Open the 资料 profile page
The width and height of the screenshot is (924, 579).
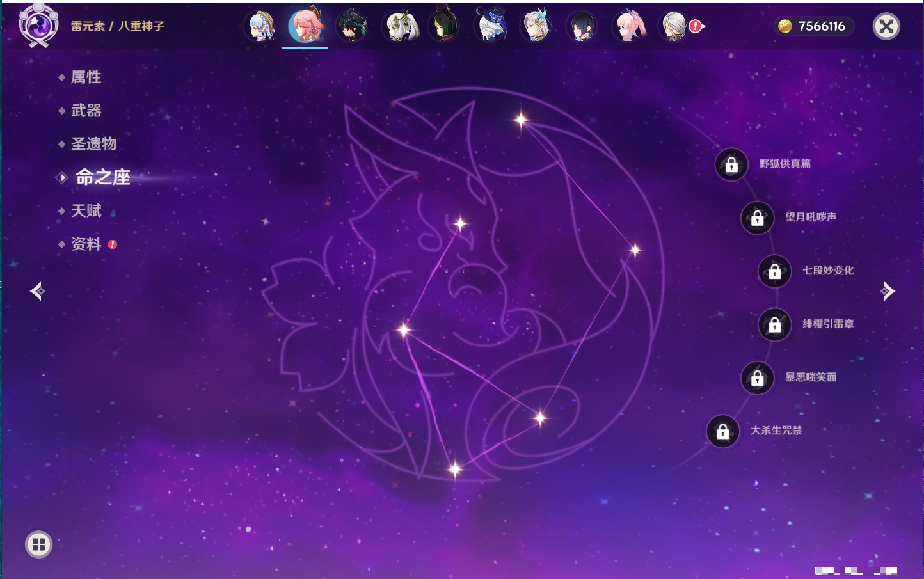[86, 244]
